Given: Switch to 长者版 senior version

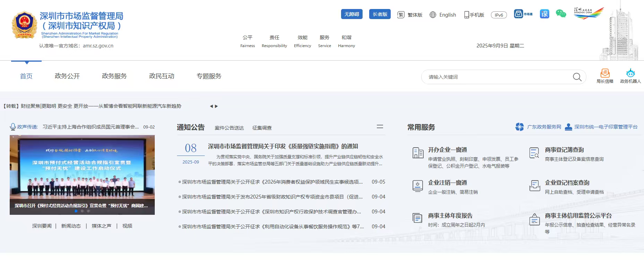Looking at the screenshot, I should click(380, 14).
